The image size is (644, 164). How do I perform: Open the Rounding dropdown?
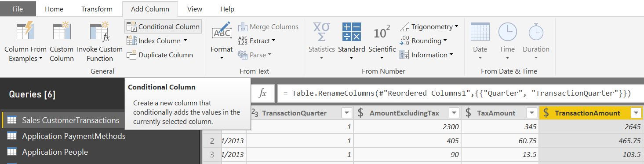[423, 41]
